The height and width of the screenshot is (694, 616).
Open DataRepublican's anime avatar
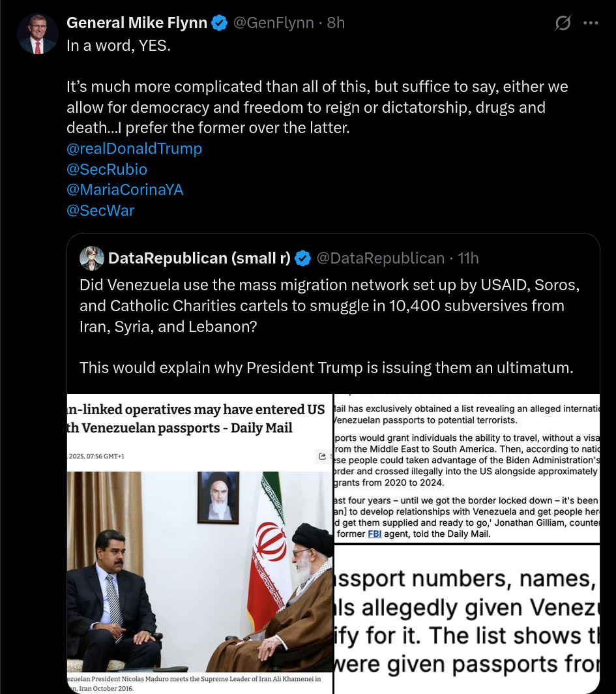coord(92,258)
